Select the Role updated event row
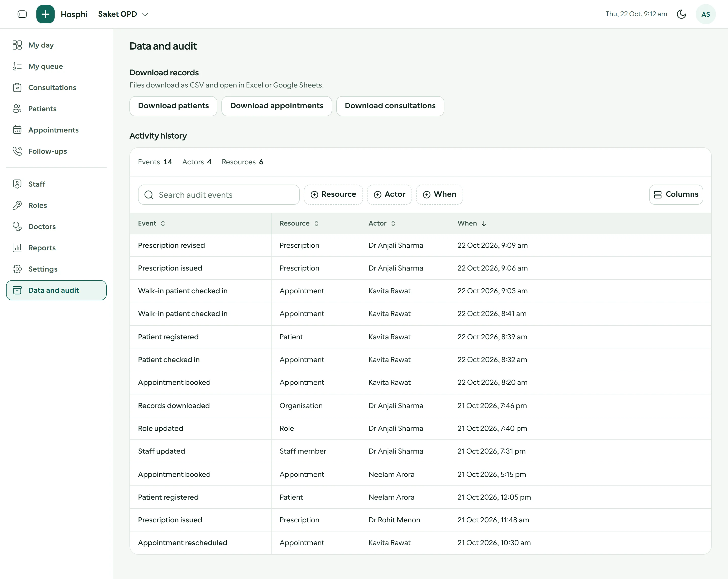This screenshot has height=579, width=728. pos(420,429)
